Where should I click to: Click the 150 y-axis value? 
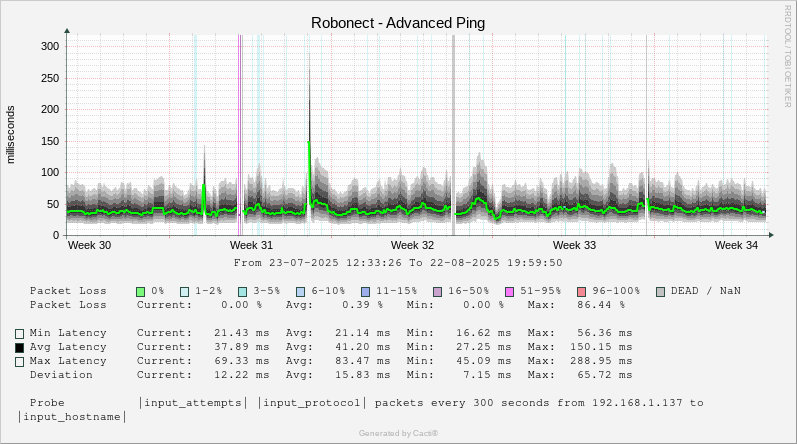pos(50,141)
